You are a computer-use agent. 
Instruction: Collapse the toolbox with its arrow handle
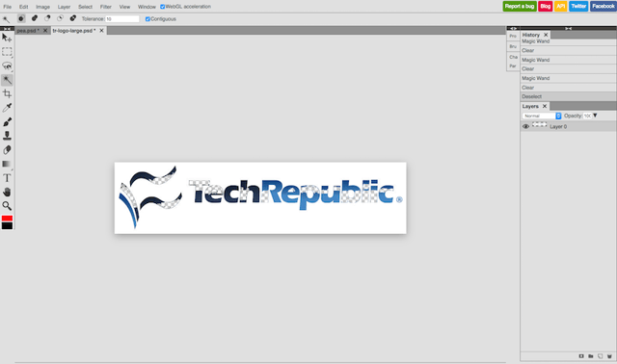pos(7,28)
